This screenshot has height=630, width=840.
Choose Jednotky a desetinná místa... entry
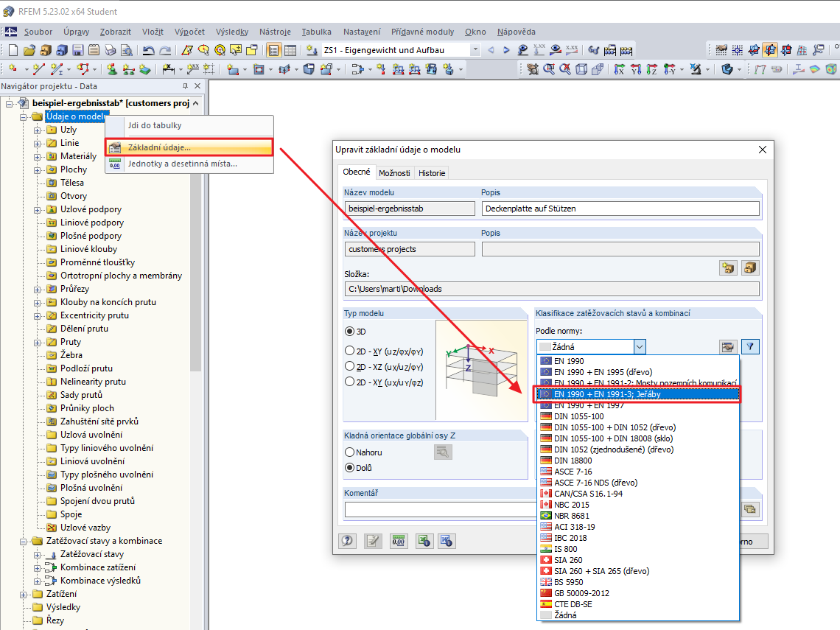click(x=189, y=164)
